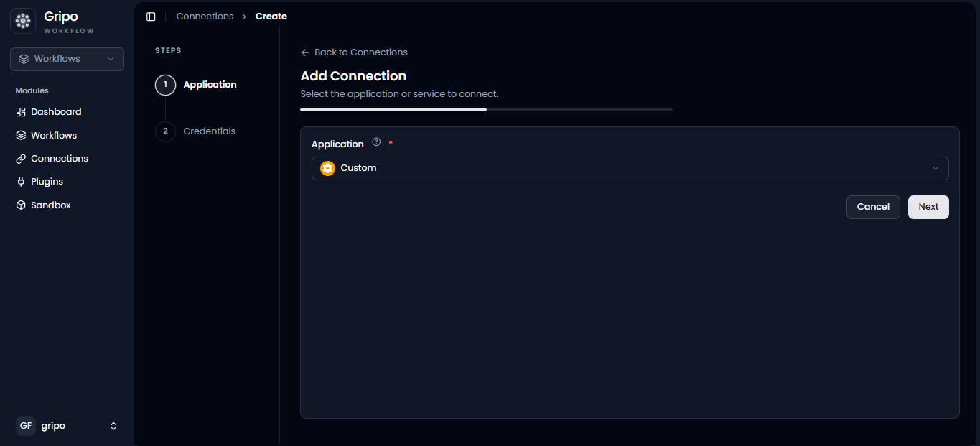Screen dimensions: 980x446
Task: Click the Application help question-mark icon
Action: [376, 142]
